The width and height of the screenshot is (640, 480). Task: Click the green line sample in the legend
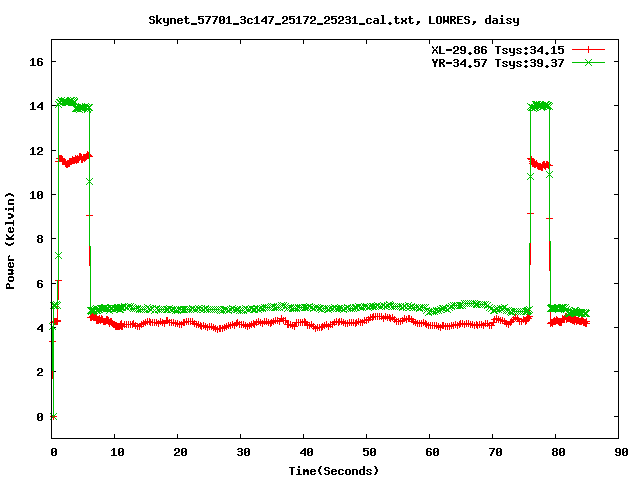(588, 62)
